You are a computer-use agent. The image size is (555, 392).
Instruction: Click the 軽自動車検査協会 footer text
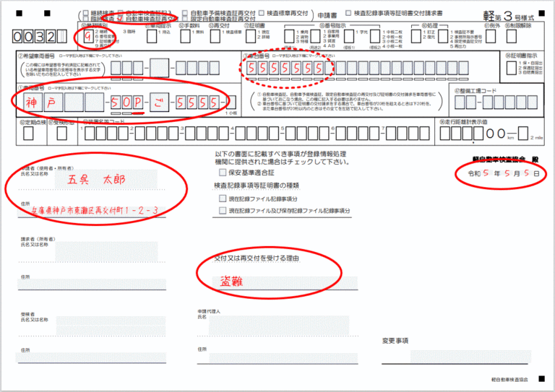point(509,379)
